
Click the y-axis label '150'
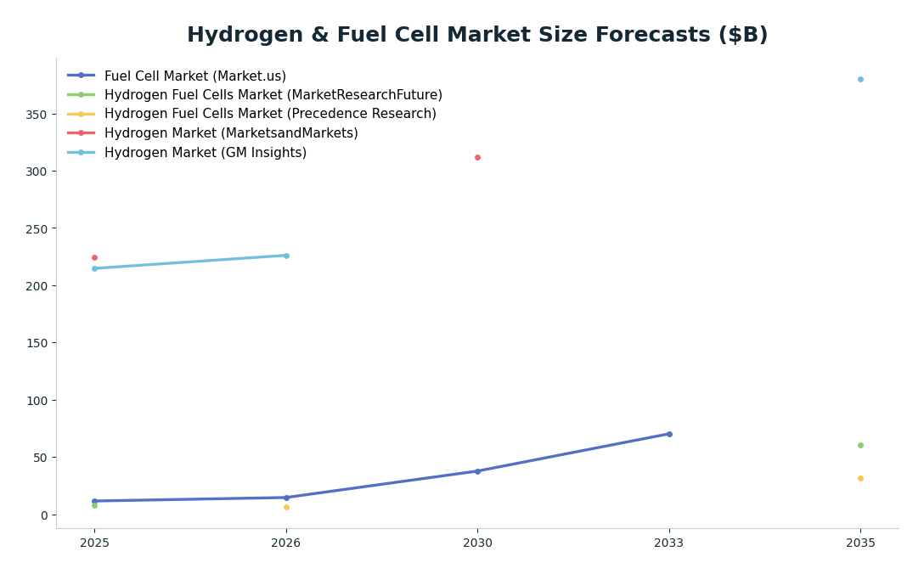(37, 343)
